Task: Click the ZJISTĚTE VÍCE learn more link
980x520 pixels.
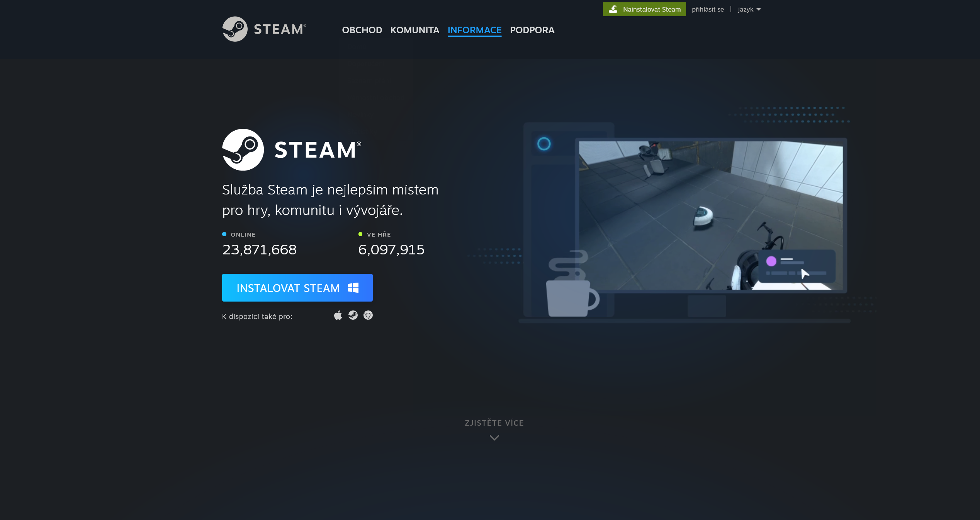Action: (494, 423)
